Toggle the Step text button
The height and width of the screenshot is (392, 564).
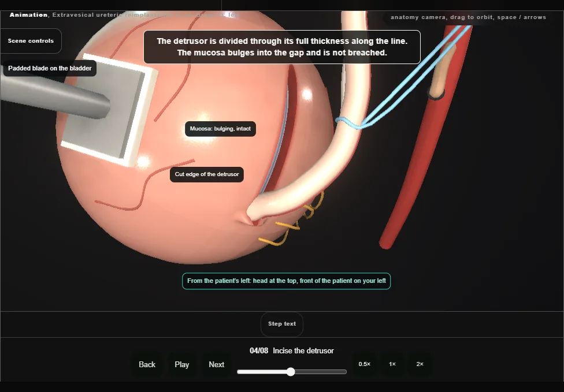(x=282, y=324)
